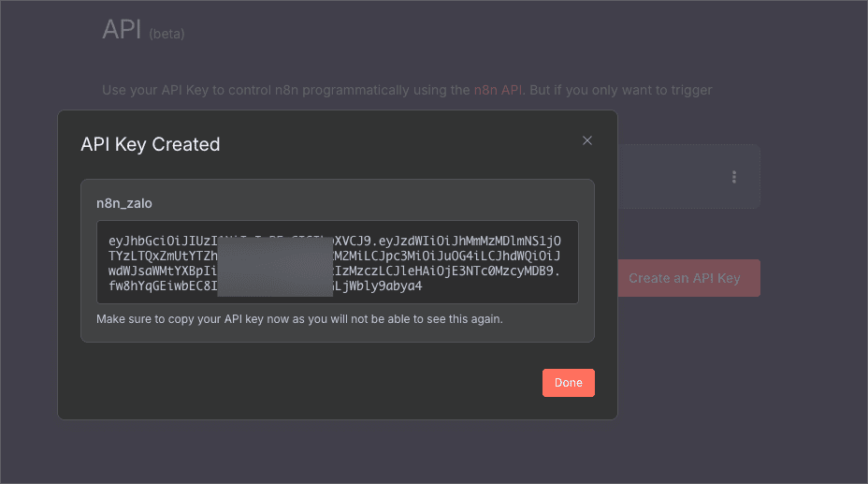Click the copy-your-key warning message
868x484 pixels.
coord(299,319)
